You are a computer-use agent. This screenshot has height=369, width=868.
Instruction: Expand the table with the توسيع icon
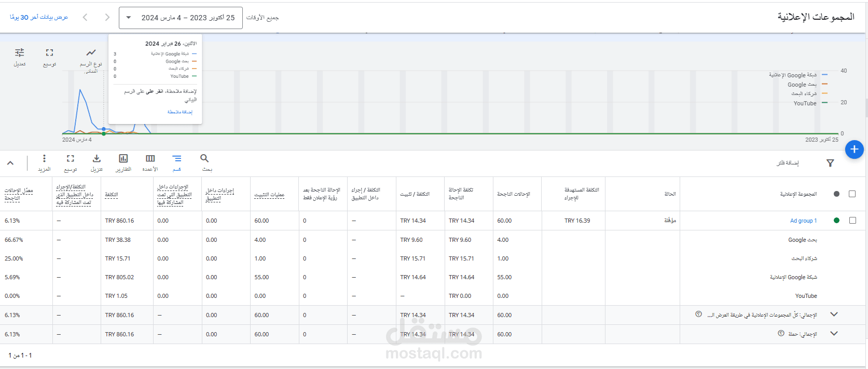[71, 159]
